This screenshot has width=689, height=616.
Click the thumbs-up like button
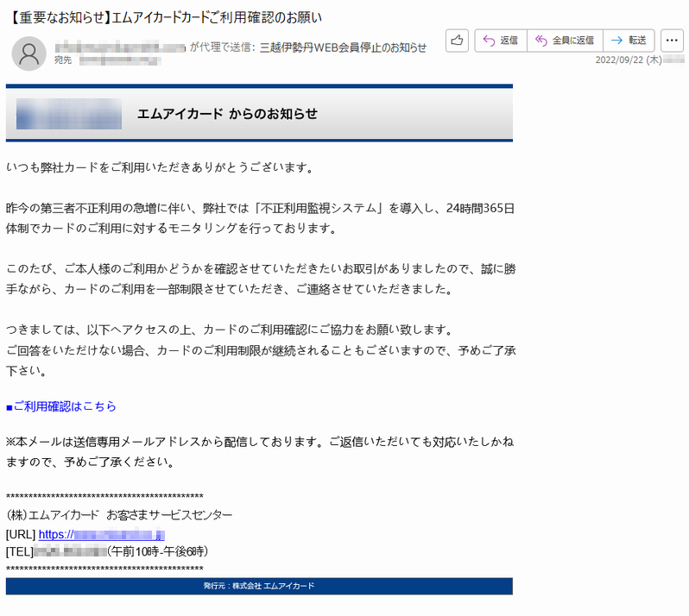(x=457, y=41)
